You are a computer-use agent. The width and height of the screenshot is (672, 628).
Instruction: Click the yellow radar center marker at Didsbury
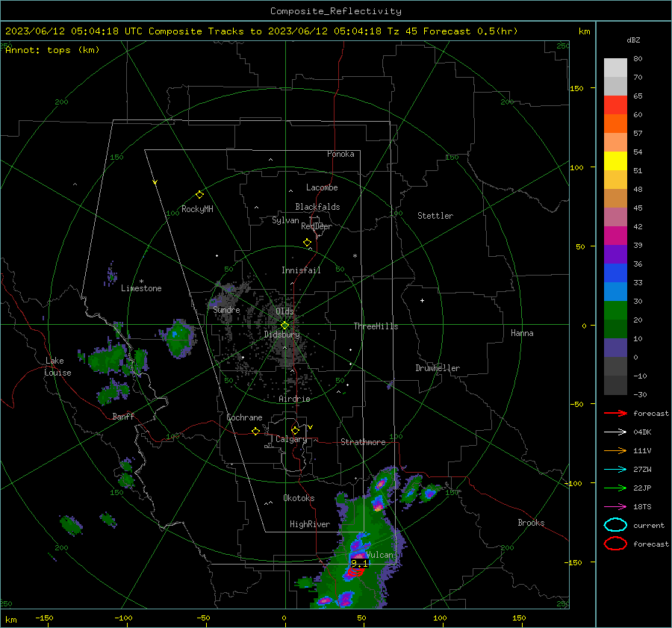click(x=284, y=326)
